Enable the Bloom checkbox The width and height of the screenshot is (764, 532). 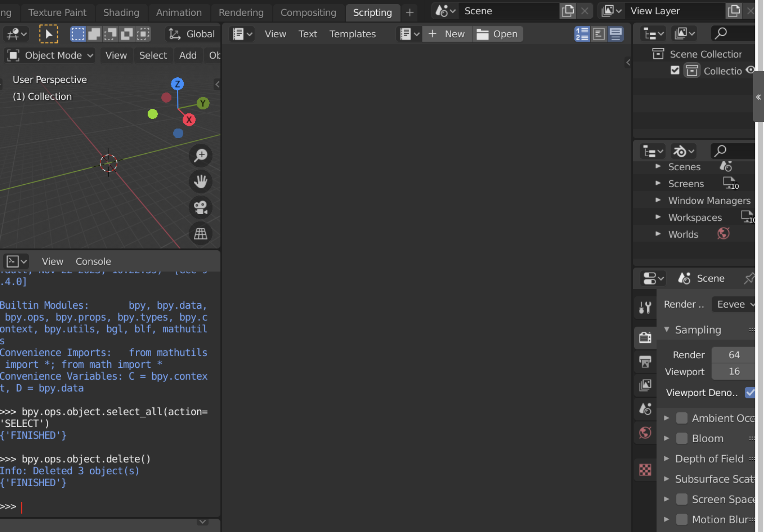[x=682, y=438]
